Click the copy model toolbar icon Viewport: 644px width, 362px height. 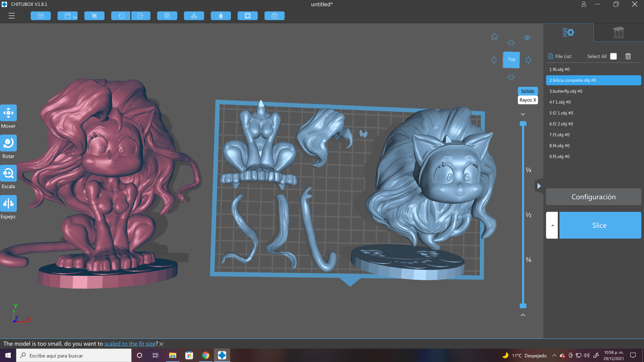(x=167, y=16)
